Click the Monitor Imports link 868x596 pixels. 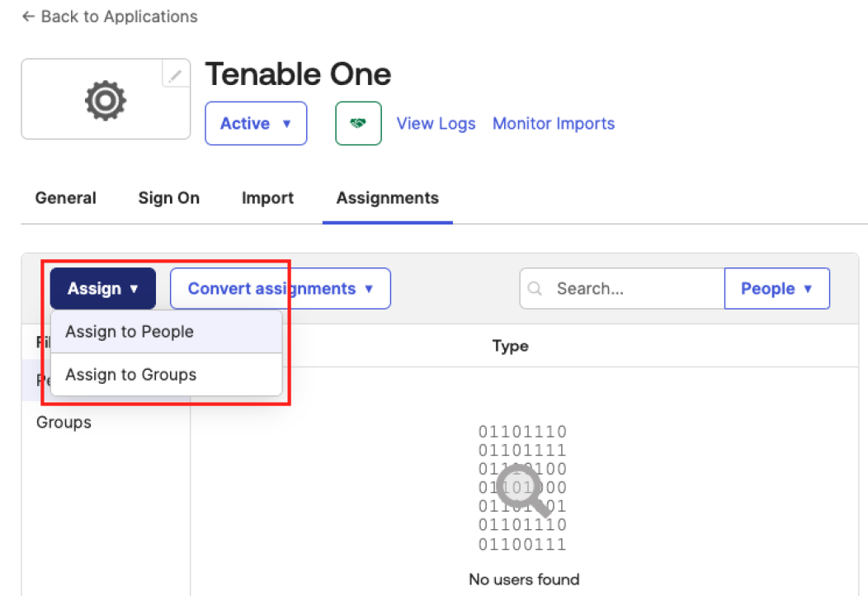554,124
